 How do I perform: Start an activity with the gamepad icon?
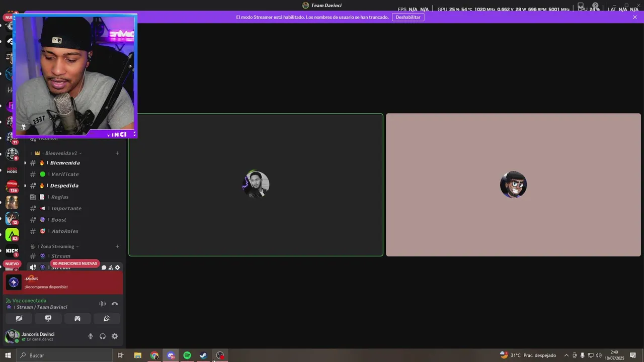pyautogui.click(x=77, y=318)
